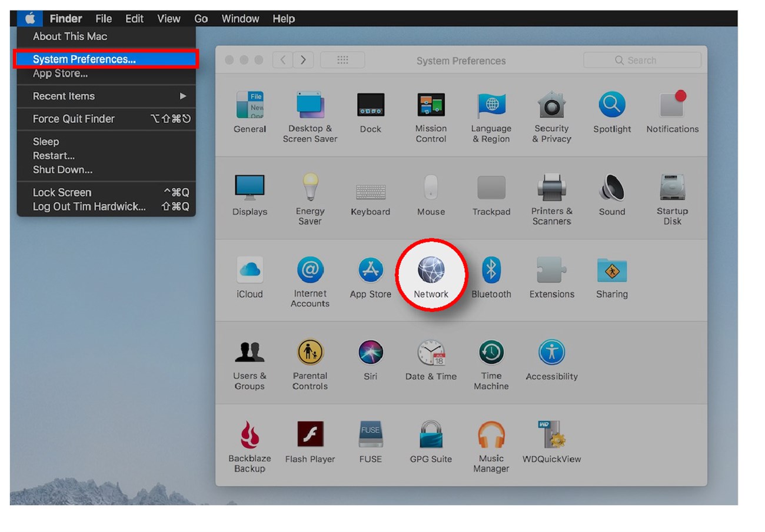
Task: Open the Window menu
Action: (241, 19)
